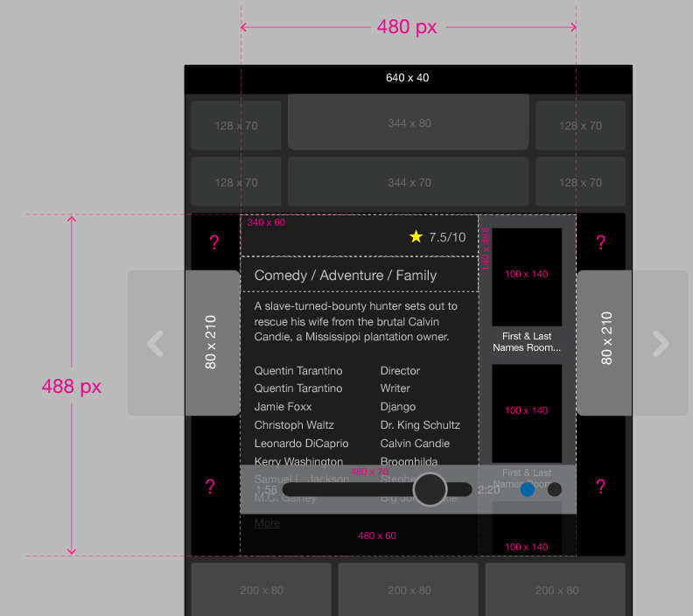Click the Dr. King Schultz role name
The image size is (693, 616).
[420, 424]
